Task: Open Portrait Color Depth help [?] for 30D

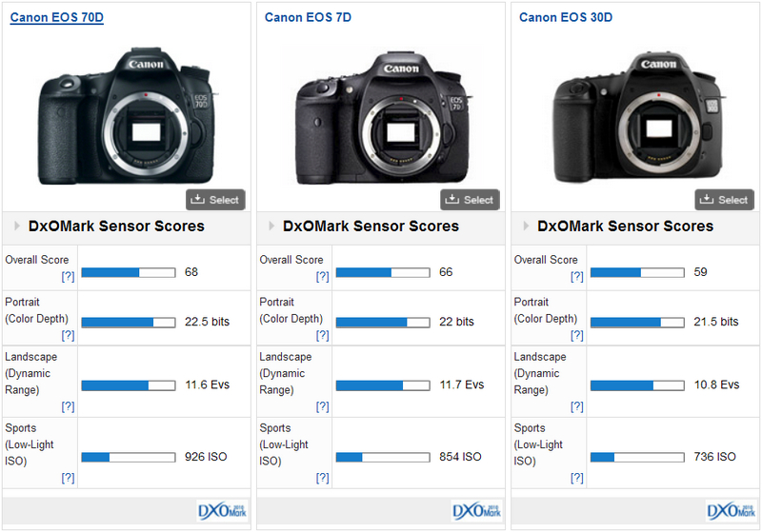Action: 577,335
